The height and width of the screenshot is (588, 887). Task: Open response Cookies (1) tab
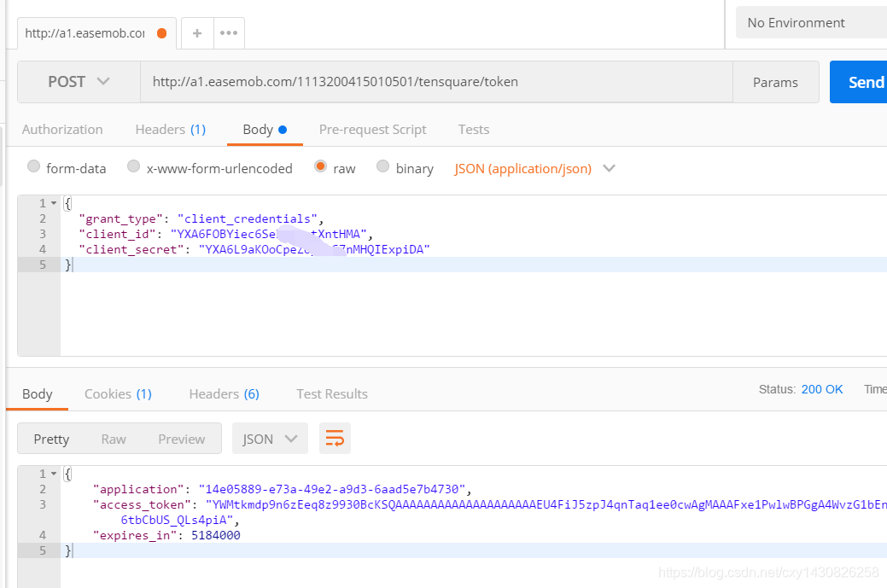[x=118, y=394]
